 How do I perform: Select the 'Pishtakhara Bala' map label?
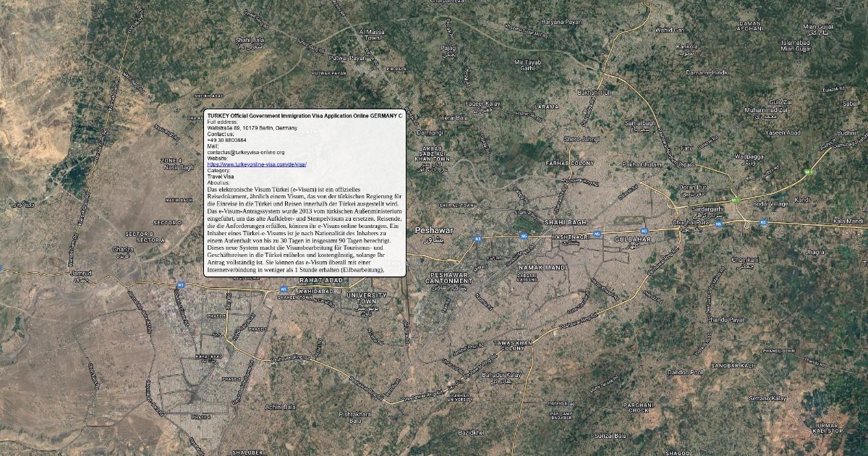(355, 417)
